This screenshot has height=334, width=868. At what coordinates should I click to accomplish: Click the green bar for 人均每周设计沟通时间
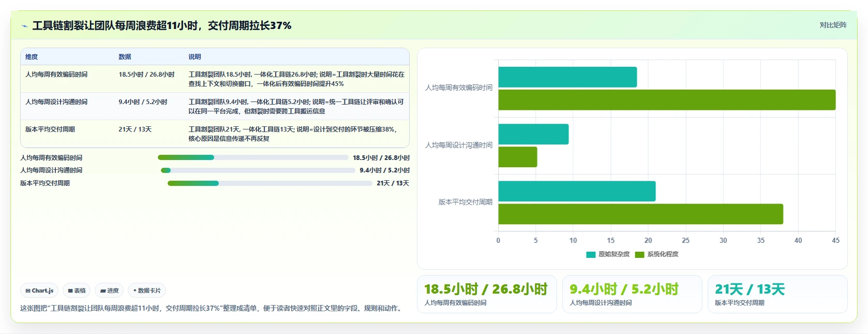click(518, 157)
